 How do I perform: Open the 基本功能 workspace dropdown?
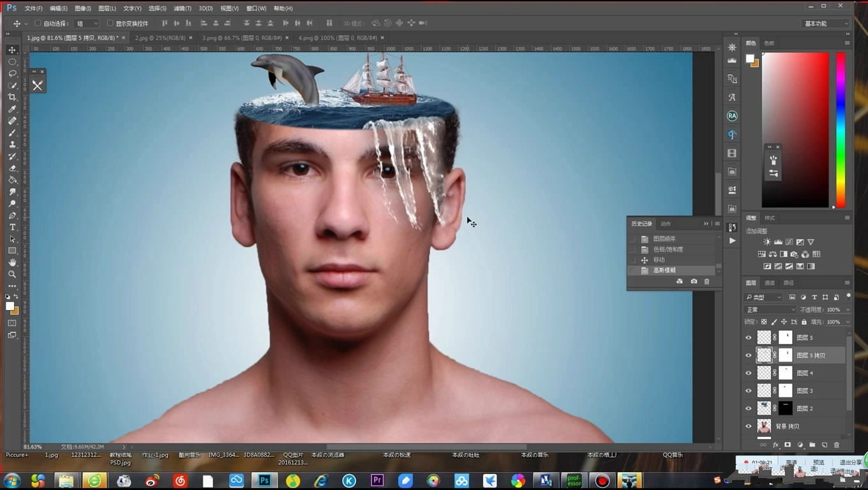[x=826, y=24]
